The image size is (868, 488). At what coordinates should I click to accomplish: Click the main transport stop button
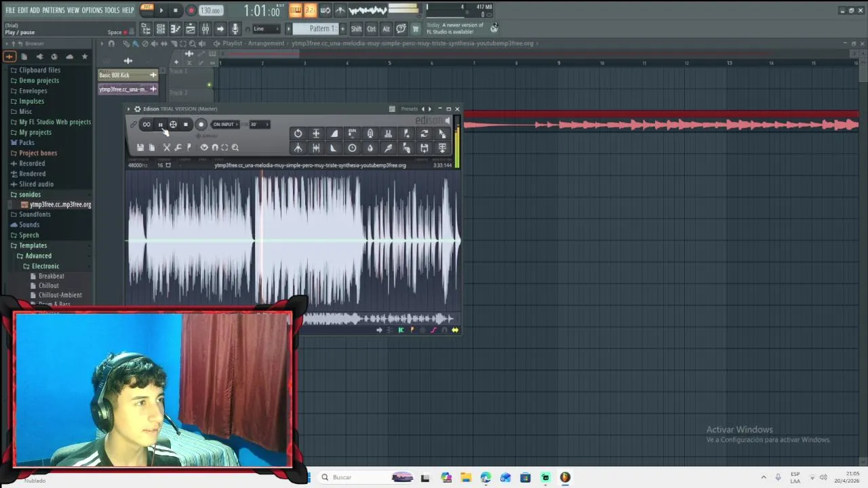[176, 10]
